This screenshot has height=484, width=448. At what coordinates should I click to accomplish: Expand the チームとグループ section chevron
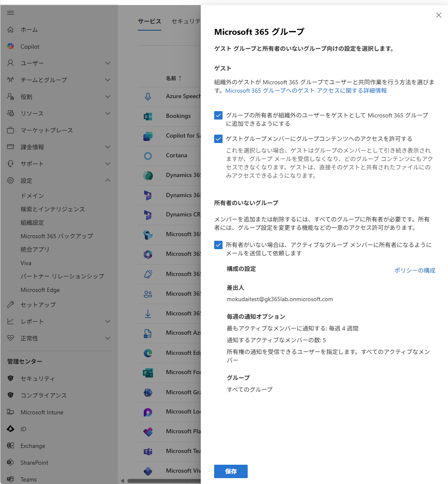108,80
